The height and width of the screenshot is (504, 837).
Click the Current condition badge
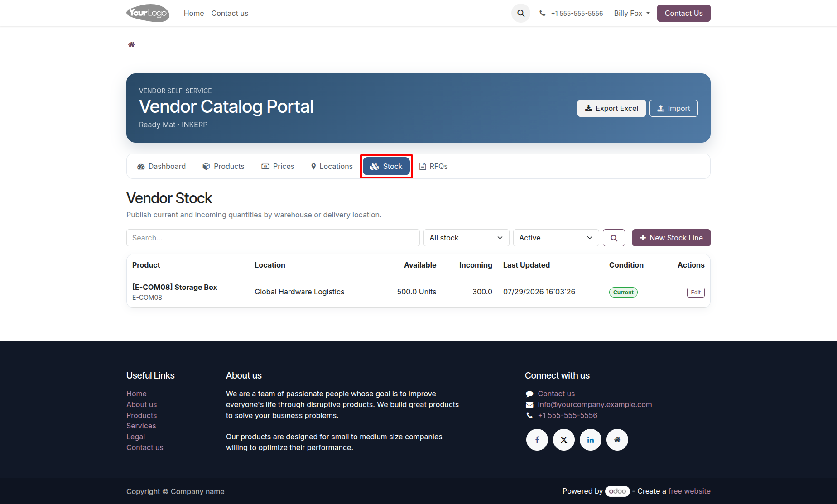point(623,292)
